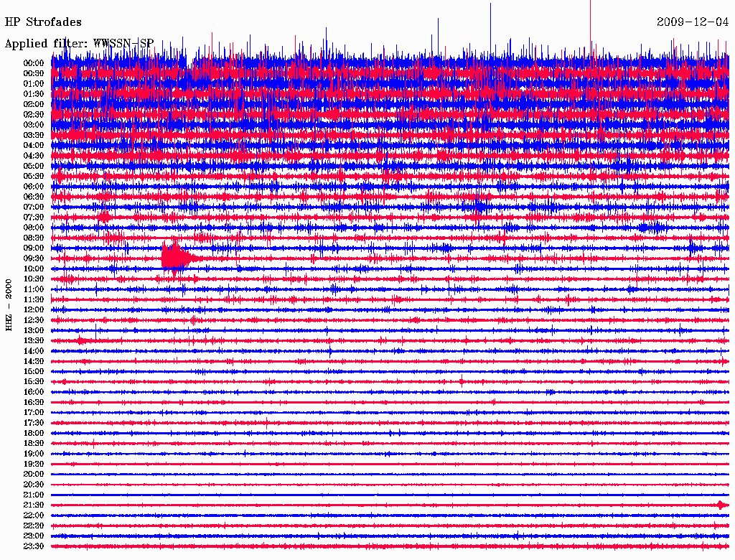The image size is (735, 560).
Task: Click the 09:30 time row label
Action: (x=34, y=258)
